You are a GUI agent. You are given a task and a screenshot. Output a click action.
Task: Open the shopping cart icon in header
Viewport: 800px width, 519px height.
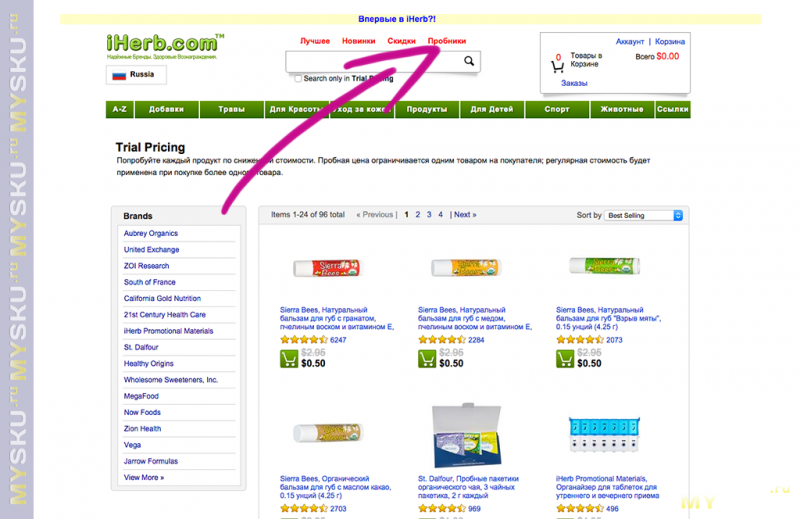click(557, 66)
